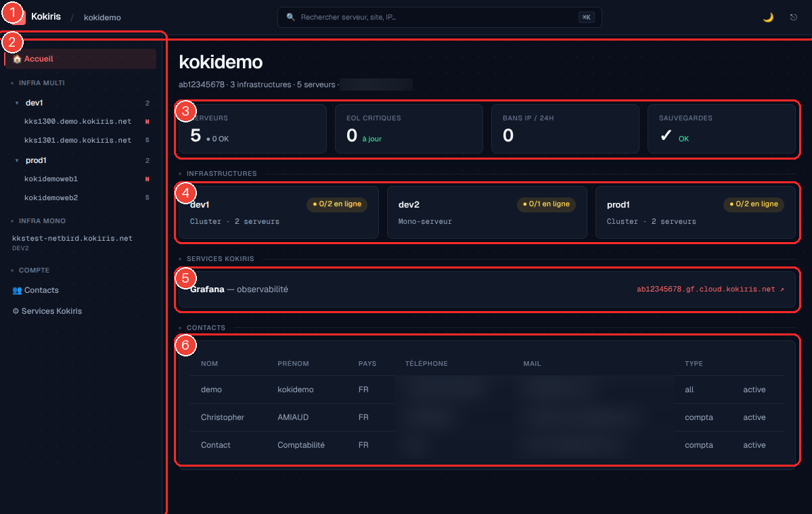812x514 pixels.
Task: Click the red M badge next to kks1300
Action: click(x=147, y=122)
